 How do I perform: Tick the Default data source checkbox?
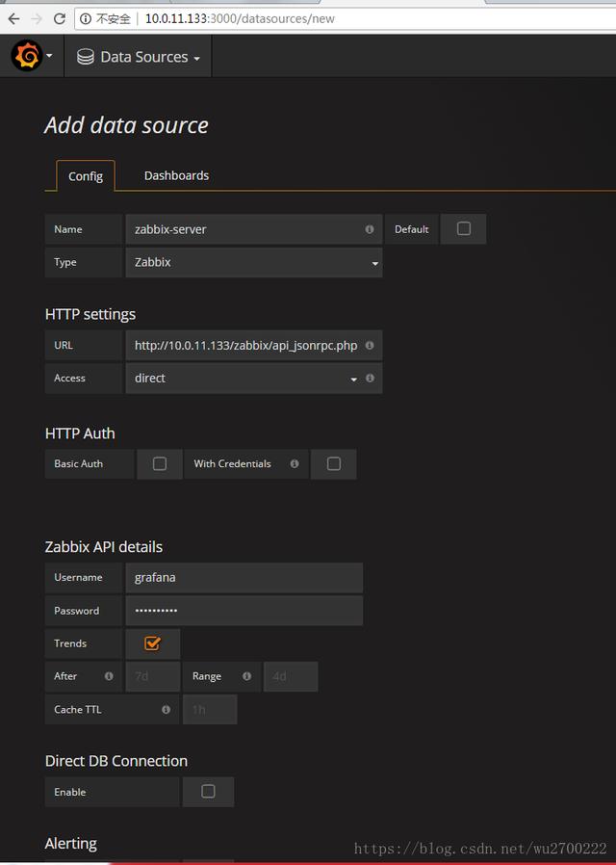(x=464, y=229)
